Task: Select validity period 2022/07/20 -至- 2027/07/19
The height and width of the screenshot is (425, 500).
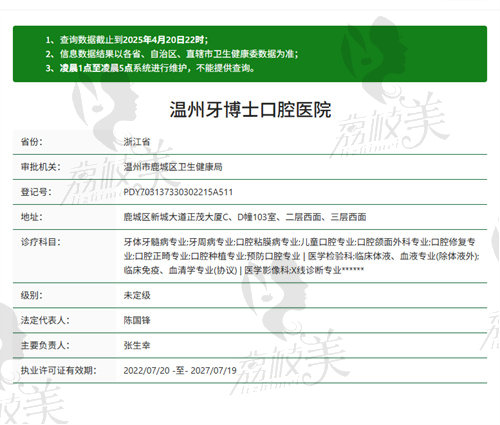Action: click(x=180, y=370)
